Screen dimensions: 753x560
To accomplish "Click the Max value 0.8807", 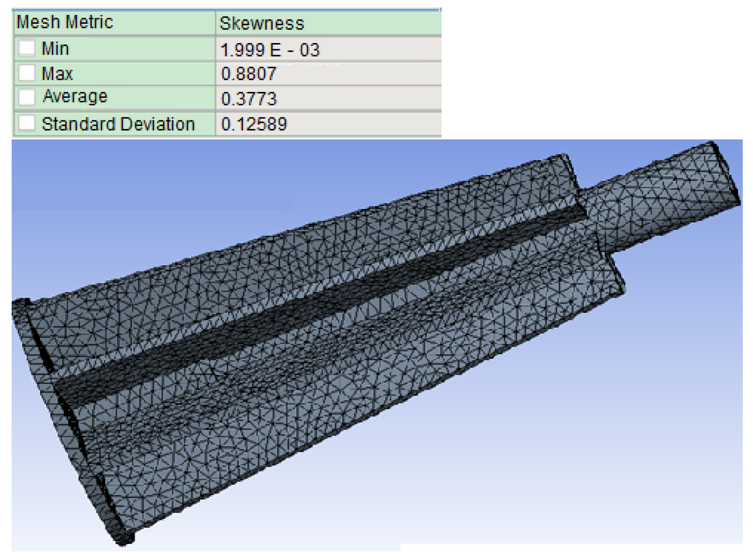I will point(249,74).
